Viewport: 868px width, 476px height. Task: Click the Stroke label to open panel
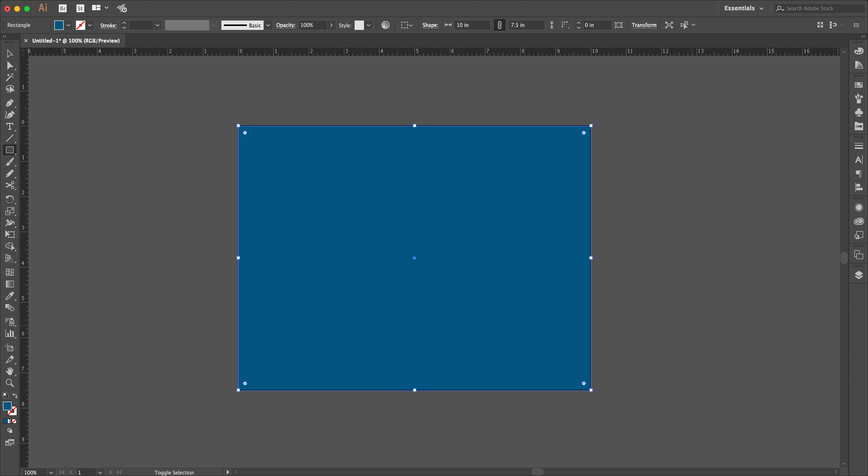coord(108,25)
